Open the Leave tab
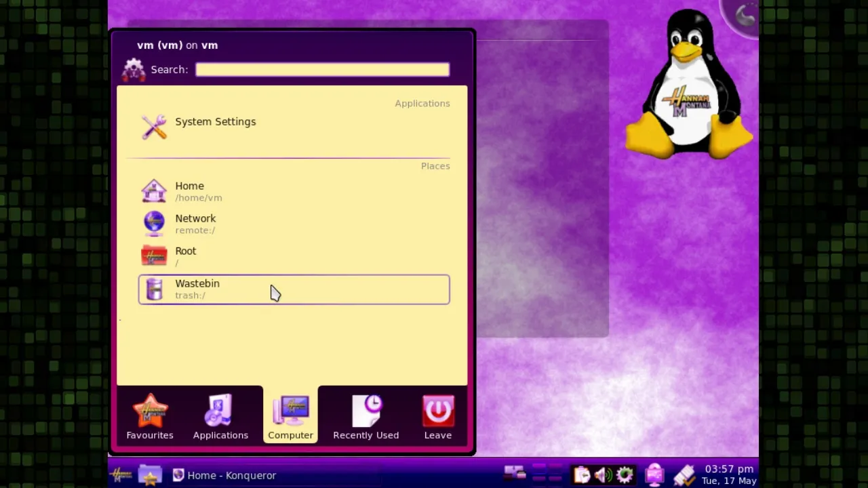 [438, 417]
